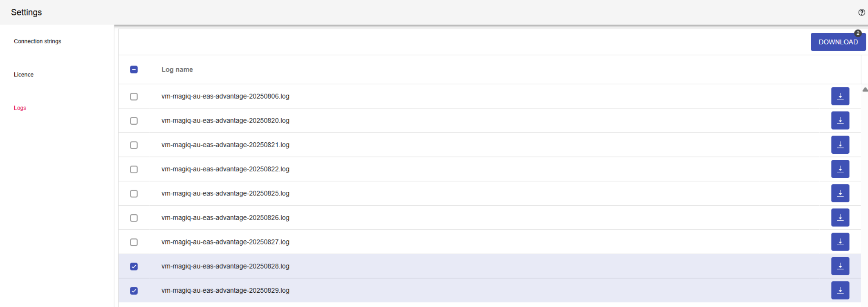Select the Logs sidebar item
Image resolution: width=868 pixels, height=307 pixels.
pyautogui.click(x=20, y=108)
